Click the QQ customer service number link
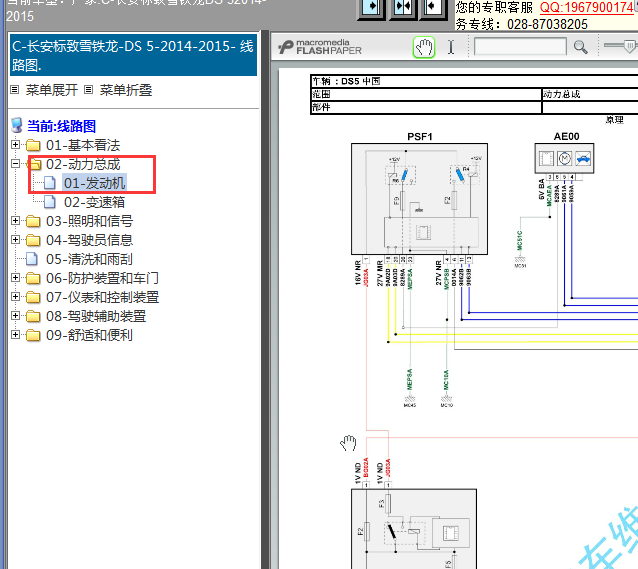Image resolution: width=638 pixels, height=569 pixels. point(587,7)
